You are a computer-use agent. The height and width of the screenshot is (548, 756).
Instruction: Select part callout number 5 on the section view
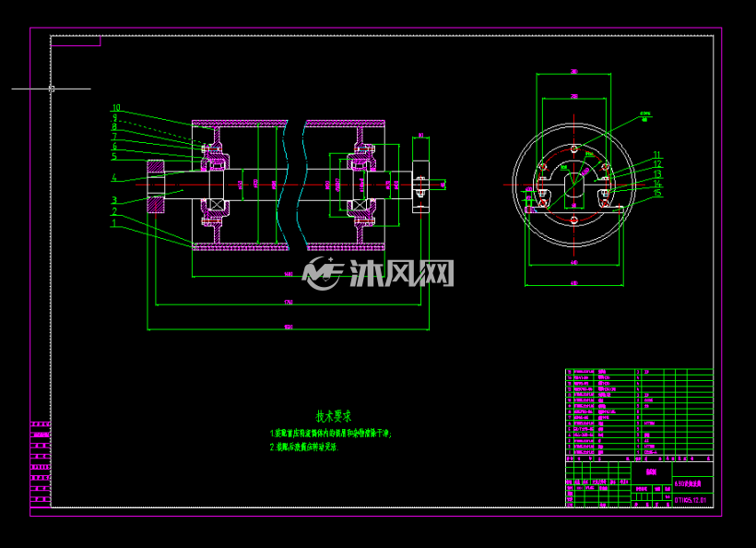pos(114,156)
